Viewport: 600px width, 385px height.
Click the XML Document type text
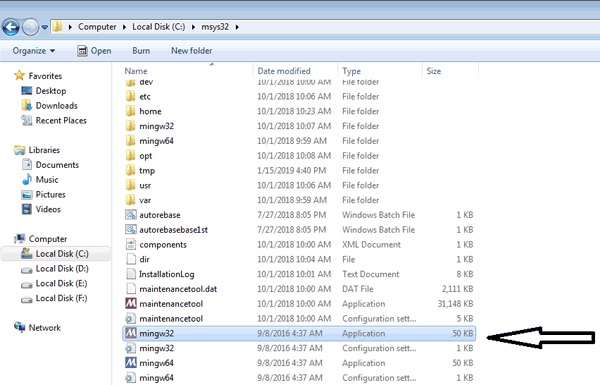tap(371, 245)
